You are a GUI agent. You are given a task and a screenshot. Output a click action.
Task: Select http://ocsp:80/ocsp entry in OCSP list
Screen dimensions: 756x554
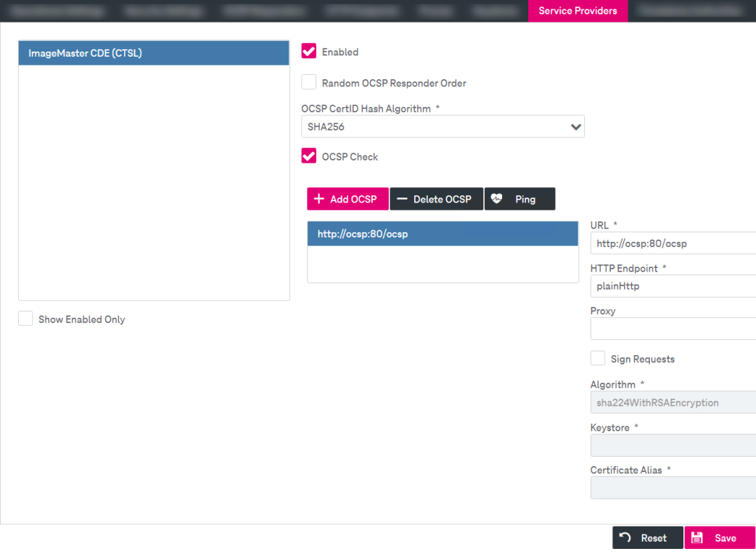(443, 234)
